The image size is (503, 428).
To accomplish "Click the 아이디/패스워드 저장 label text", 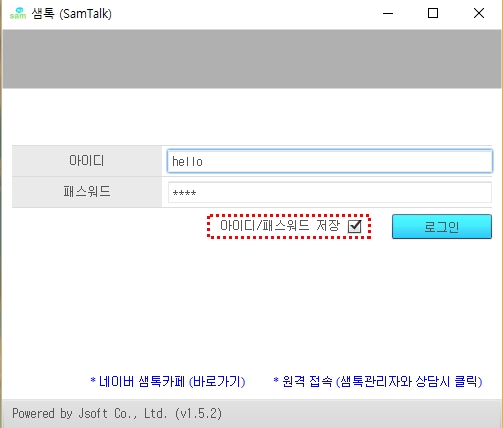I will pos(280,226).
